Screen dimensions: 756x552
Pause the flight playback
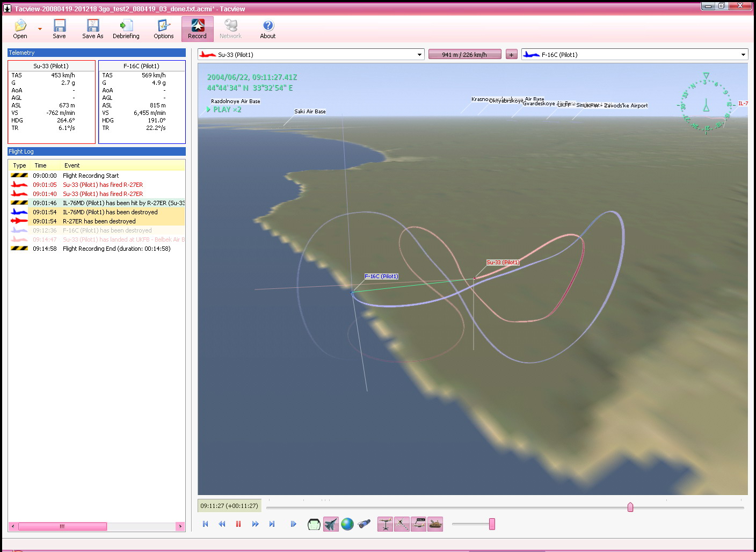pos(238,524)
